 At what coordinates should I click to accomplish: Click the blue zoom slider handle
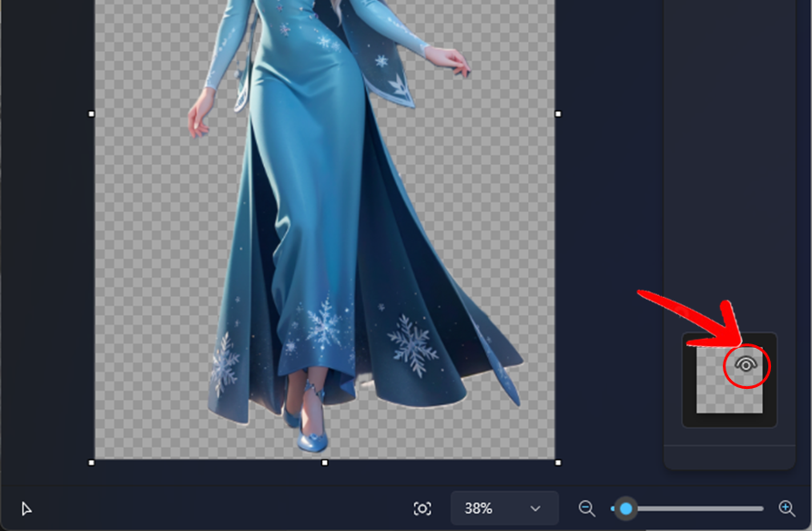[x=625, y=509]
